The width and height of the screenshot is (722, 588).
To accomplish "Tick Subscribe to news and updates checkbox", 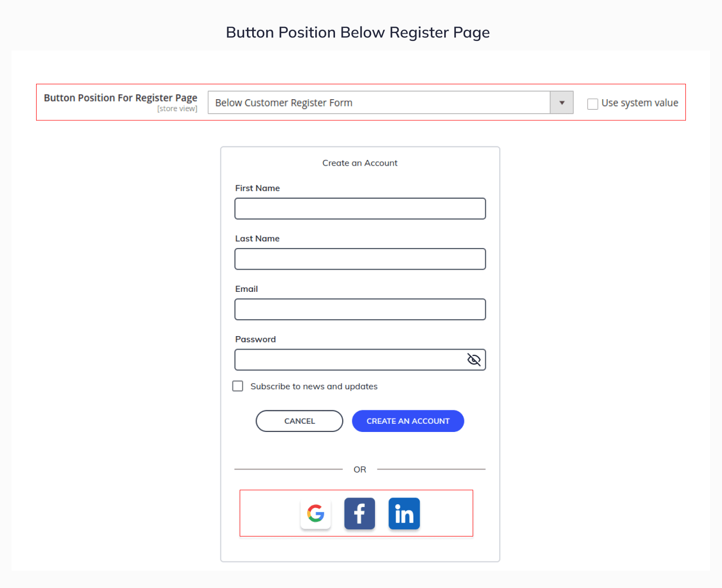I will tap(238, 386).
